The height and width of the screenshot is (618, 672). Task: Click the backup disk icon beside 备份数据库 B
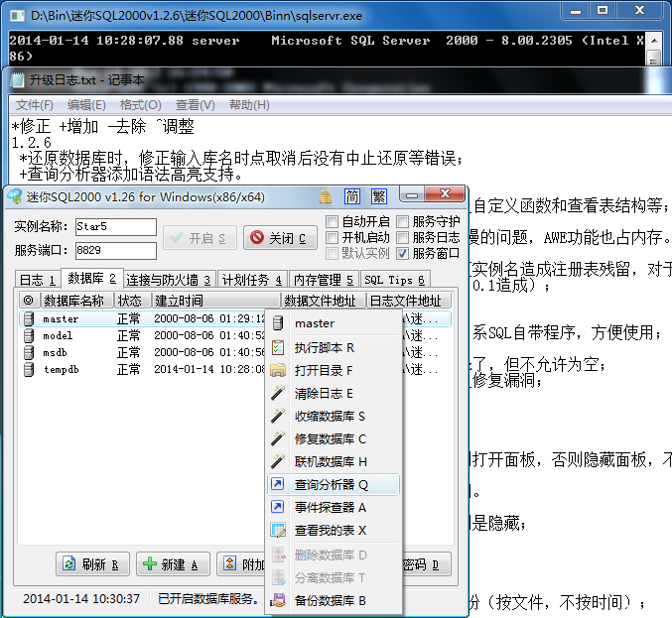click(x=278, y=600)
